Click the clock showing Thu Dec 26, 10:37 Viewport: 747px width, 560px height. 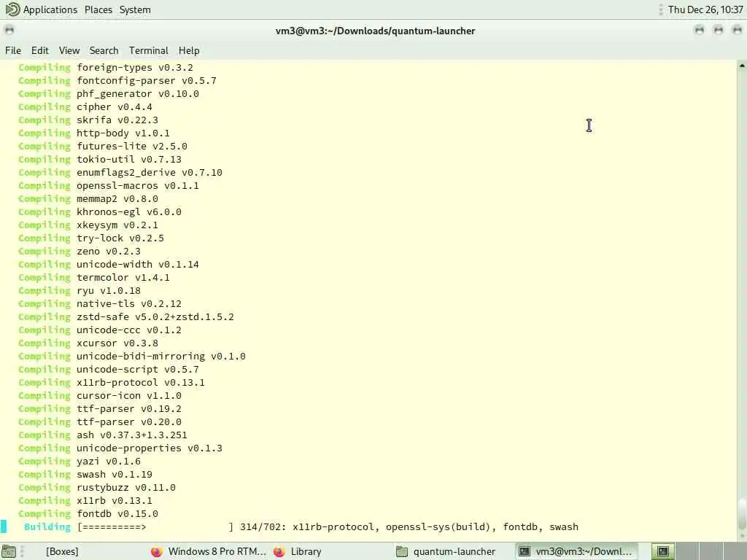[705, 9]
